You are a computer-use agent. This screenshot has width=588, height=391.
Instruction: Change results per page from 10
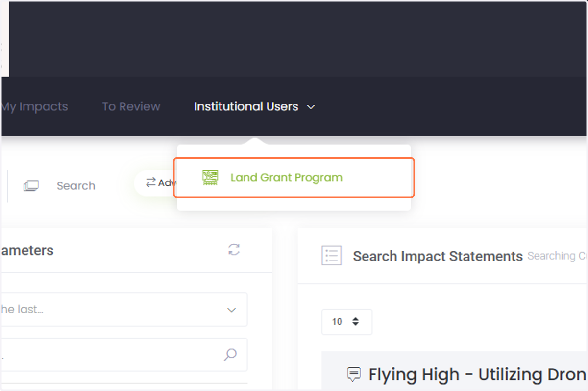click(x=347, y=322)
